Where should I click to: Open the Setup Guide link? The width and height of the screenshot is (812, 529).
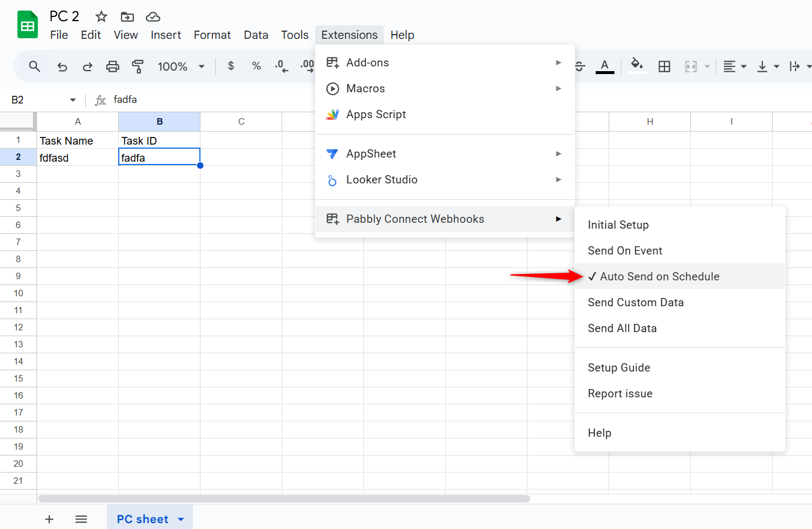pyautogui.click(x=619, y=367)
